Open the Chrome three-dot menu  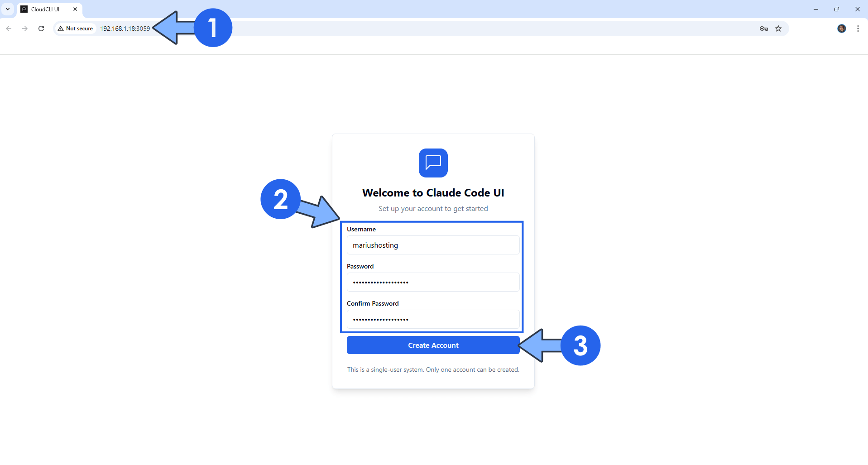point(858,28)
